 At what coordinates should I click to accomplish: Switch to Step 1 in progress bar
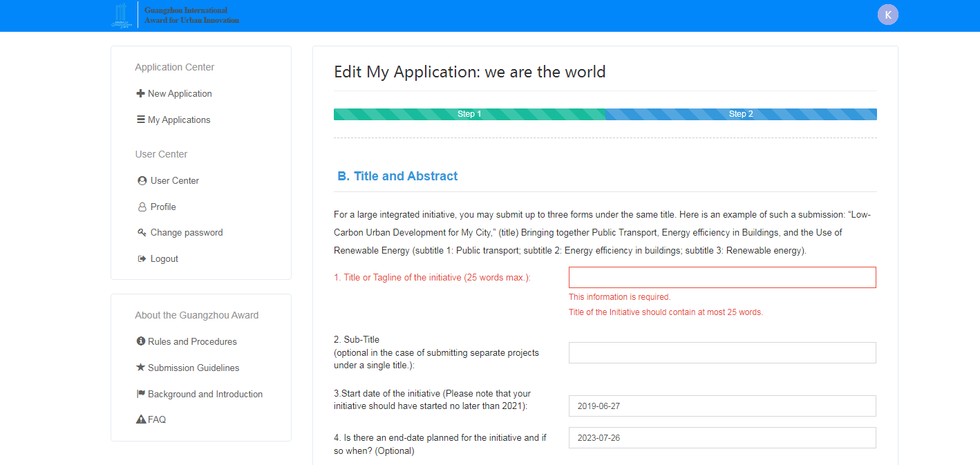tap(469, 114)
